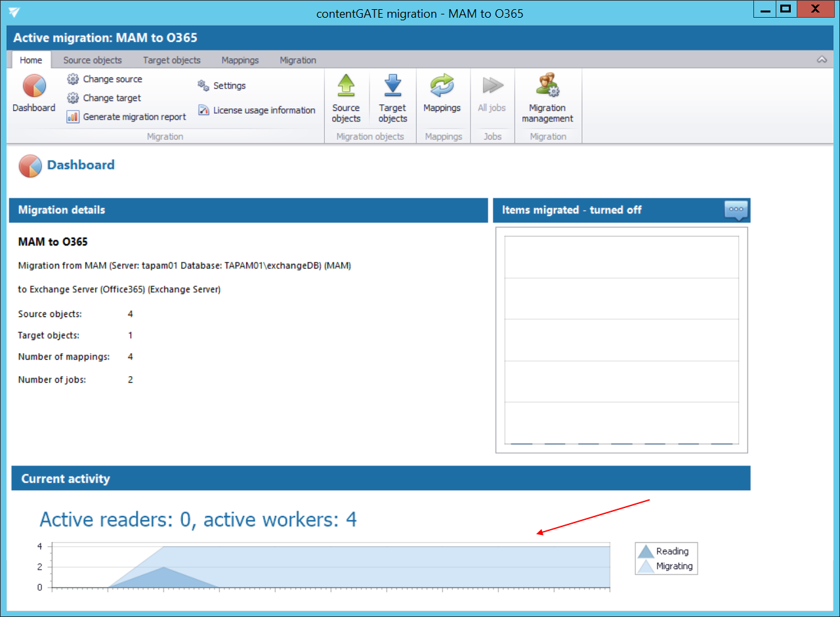
Task: Open Source objects via green up arrow
Action: pyautogui.click(x=346, y=87)
